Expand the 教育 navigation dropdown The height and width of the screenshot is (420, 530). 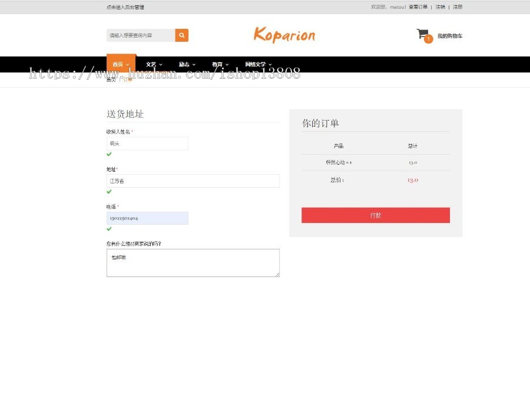click(x=218, y=64)
